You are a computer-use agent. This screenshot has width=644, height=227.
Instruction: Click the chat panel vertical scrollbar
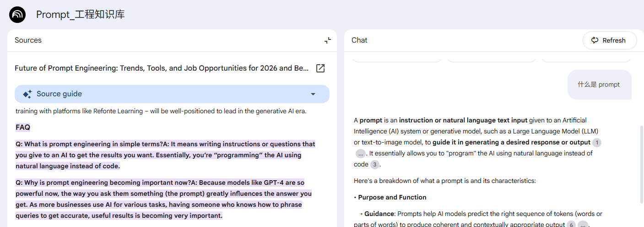pos(641,165)
